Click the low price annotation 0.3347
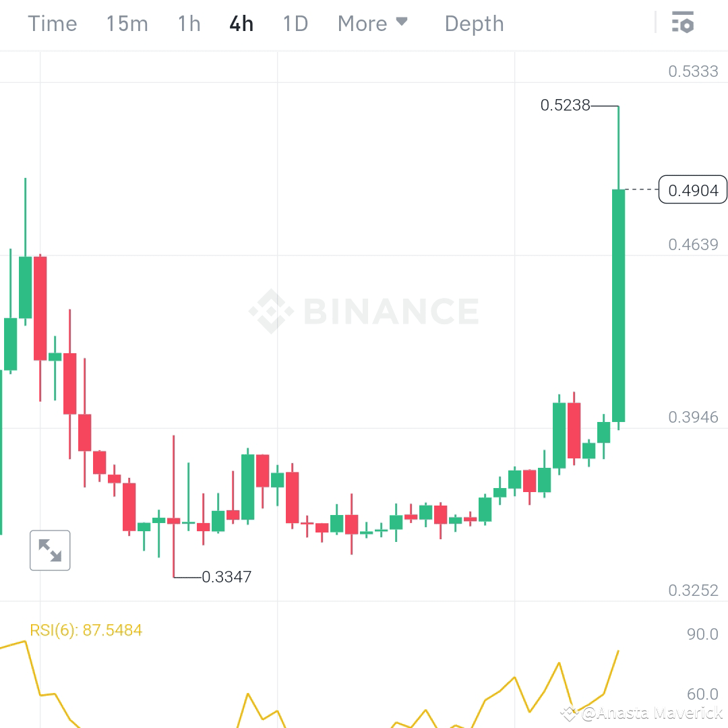 [x=226, y=576]
